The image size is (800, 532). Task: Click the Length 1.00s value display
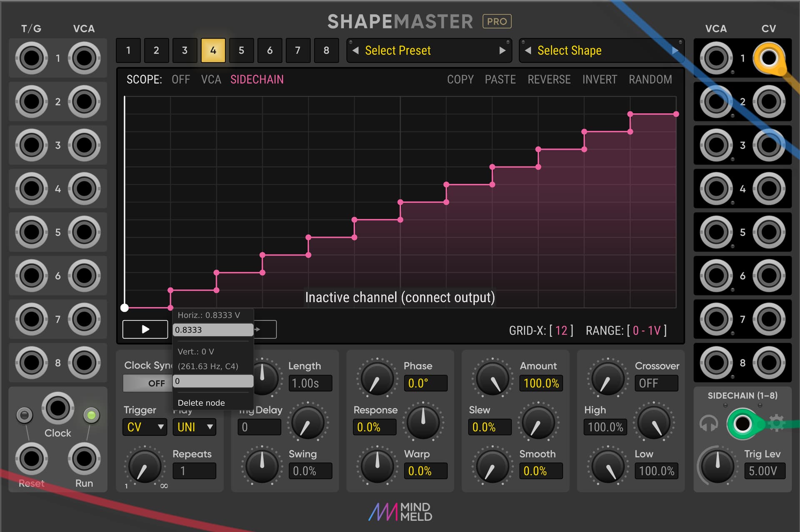pos(310,383)
